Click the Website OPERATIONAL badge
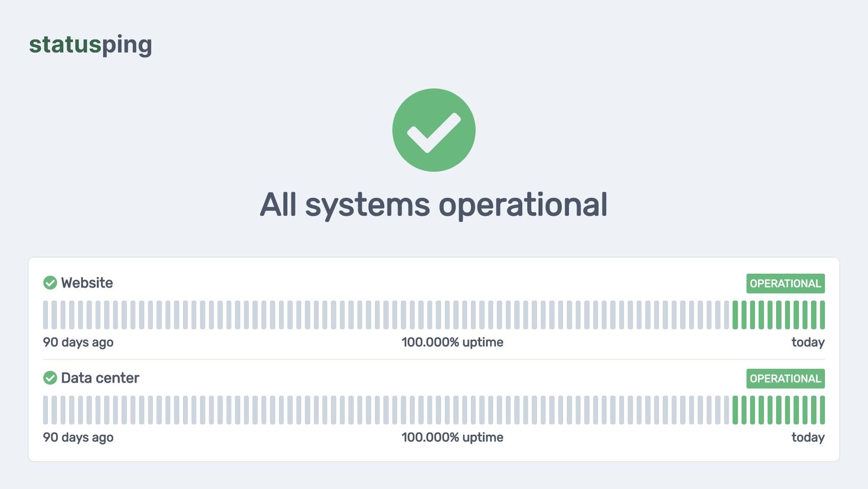Screen dimensions: 868x489 (x=785, y=284)
